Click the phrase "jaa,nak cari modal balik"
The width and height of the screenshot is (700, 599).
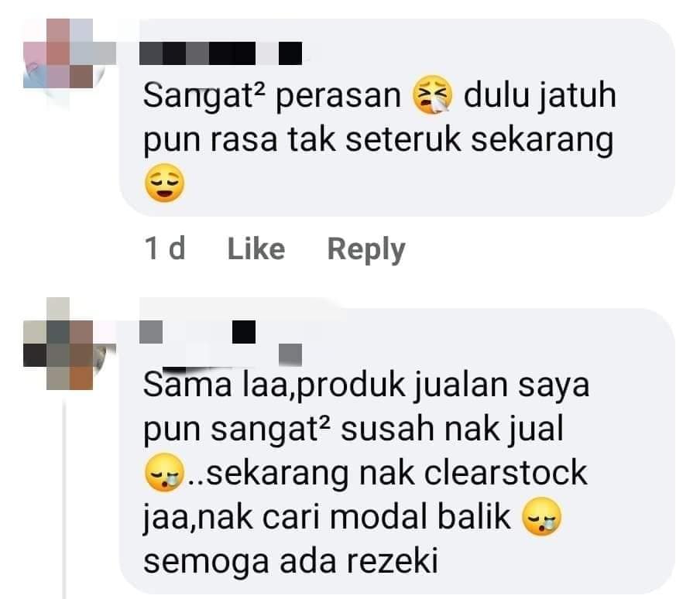(326, 518)
